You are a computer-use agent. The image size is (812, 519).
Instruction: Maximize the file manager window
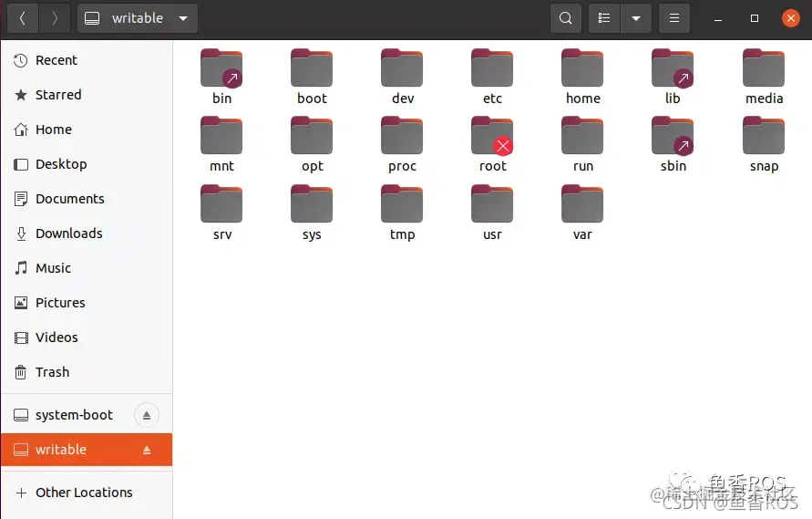tap(755, 18)
